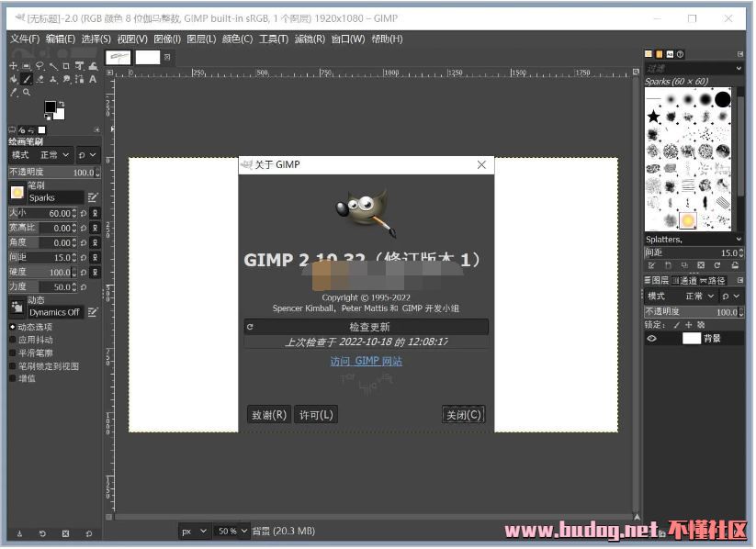The image size is (756, 549).
Task: Adjust the brush 大小 size slider
Action: tap(43, 213)
